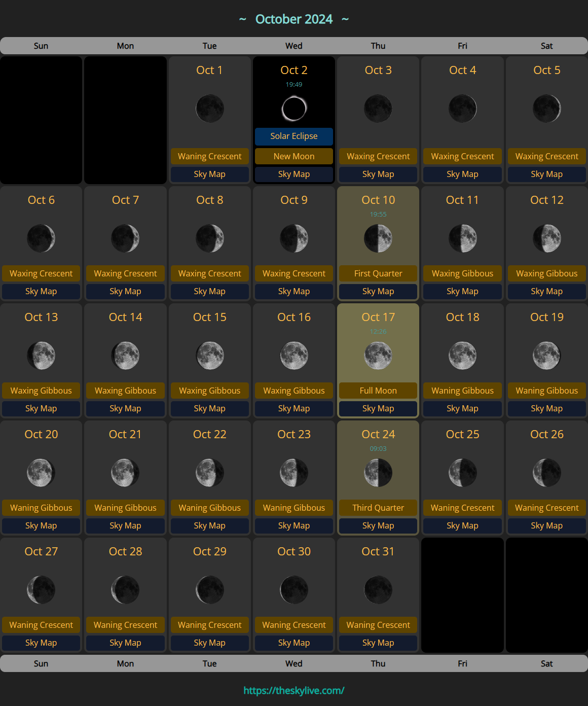Click the New Moon label on Oct 2
588x706 pixels.
tap(294, 156)
